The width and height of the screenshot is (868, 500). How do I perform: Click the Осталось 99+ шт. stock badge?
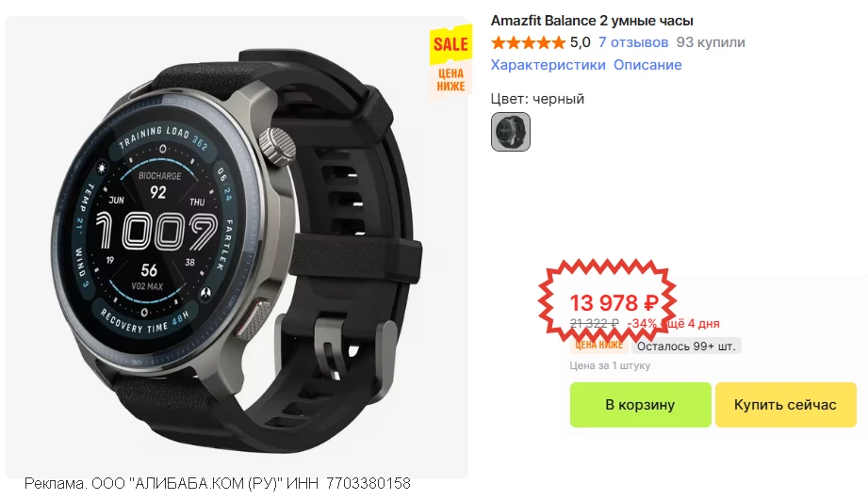pyautogui.click(x=686, y=347)
